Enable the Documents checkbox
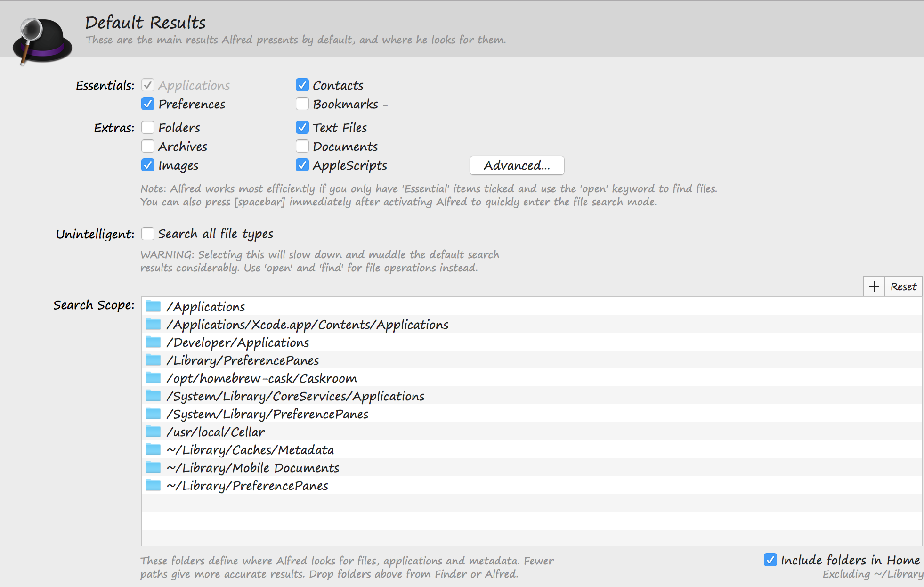This screenshot has width=924, height=587. click(302, 146)
